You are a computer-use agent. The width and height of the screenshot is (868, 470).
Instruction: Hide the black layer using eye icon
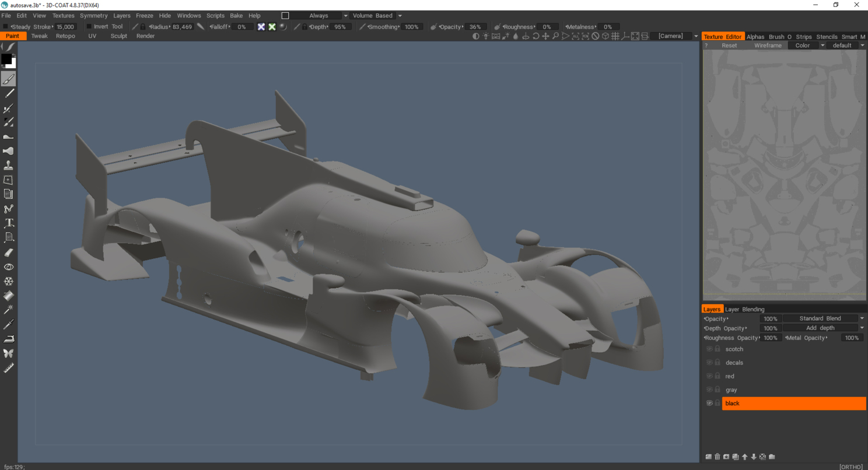tap(709, 403)
